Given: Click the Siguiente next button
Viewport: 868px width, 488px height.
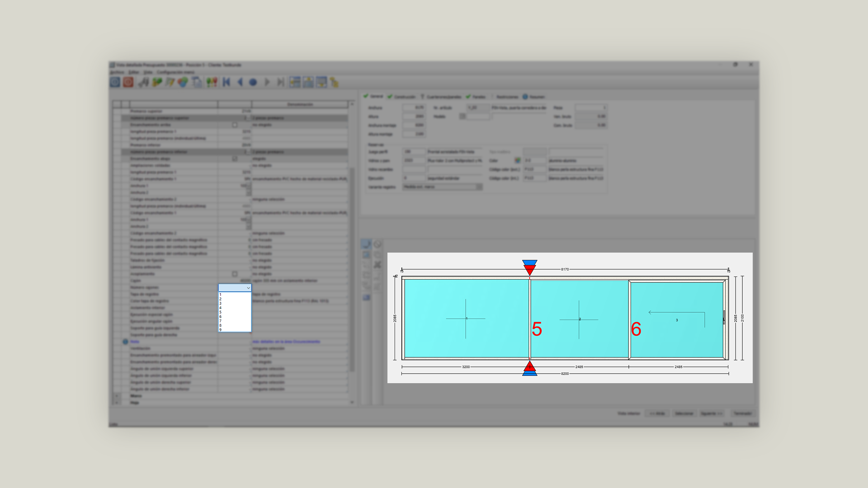Looking at the screenshot, I should [712, 413].
